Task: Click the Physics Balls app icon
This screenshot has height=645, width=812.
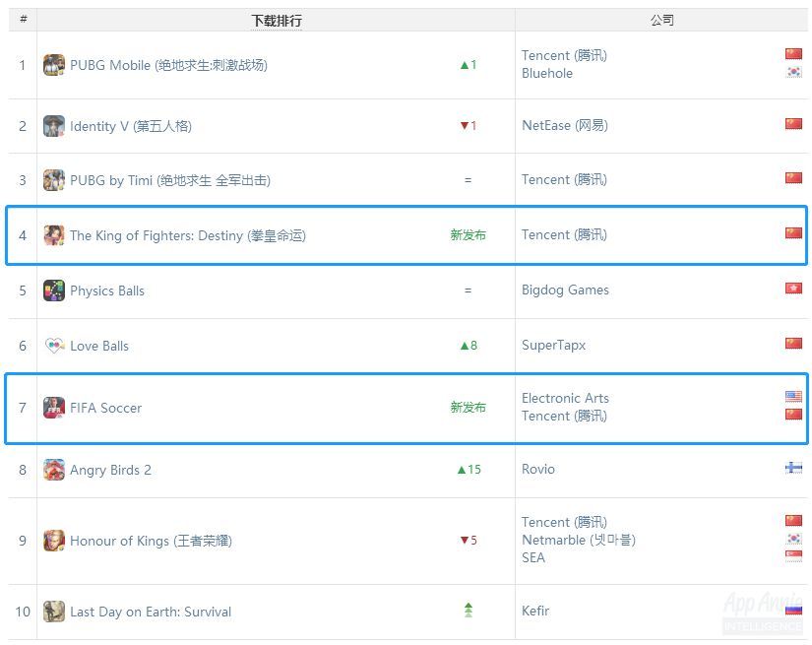Action: click(x=54, y=290)
